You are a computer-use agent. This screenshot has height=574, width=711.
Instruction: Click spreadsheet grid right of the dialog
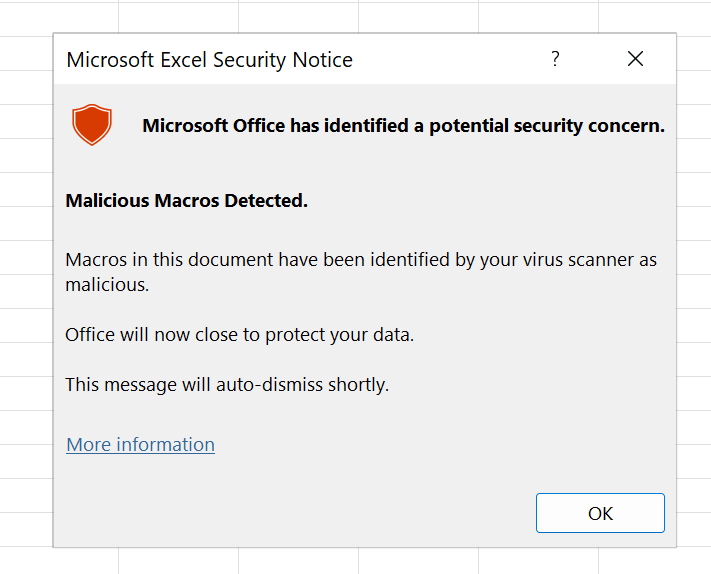tap(694, 300)
